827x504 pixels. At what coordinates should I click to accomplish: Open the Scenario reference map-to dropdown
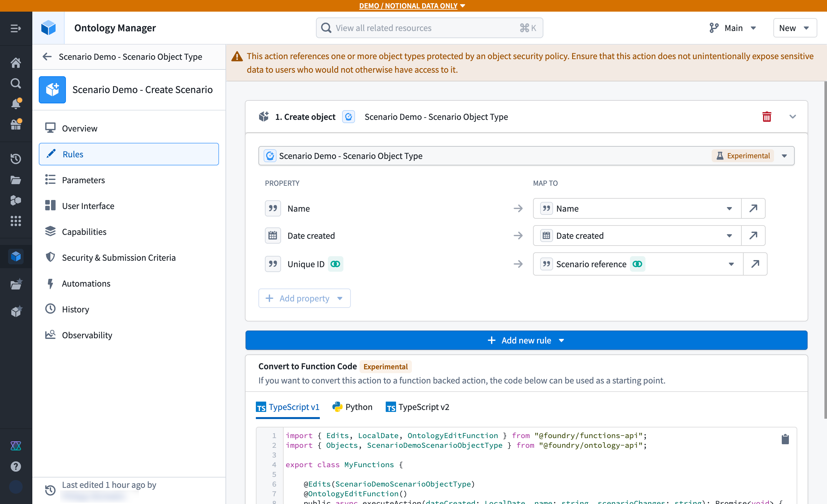(x=638, y=264)
